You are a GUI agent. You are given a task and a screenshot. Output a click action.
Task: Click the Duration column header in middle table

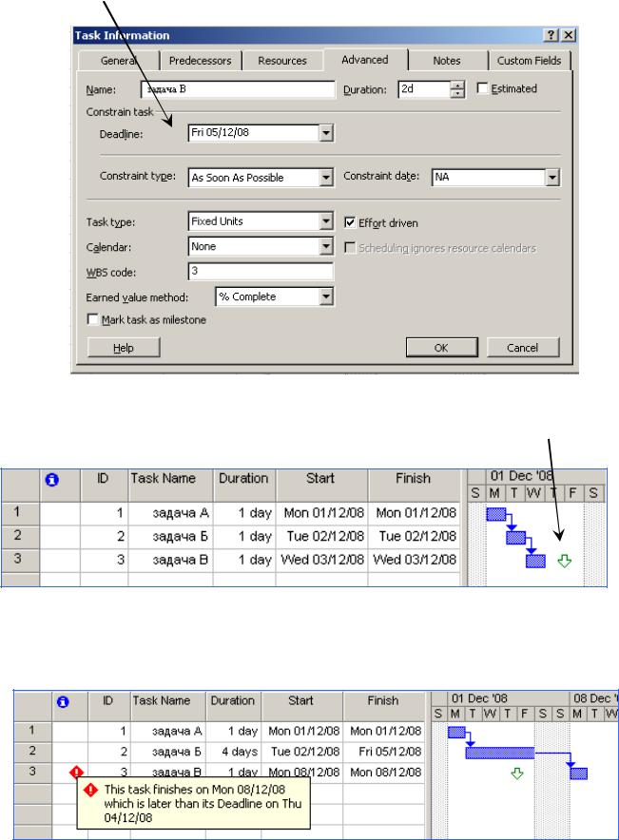(244, 486)
